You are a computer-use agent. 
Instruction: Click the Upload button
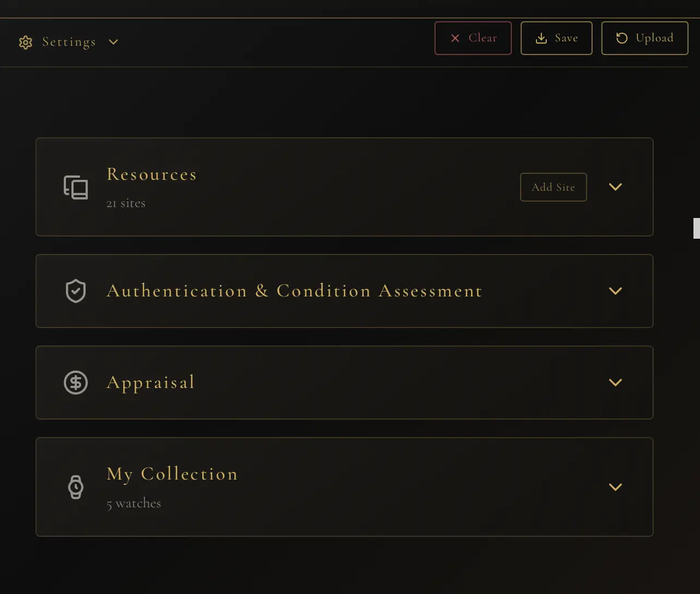pos(645,38)
